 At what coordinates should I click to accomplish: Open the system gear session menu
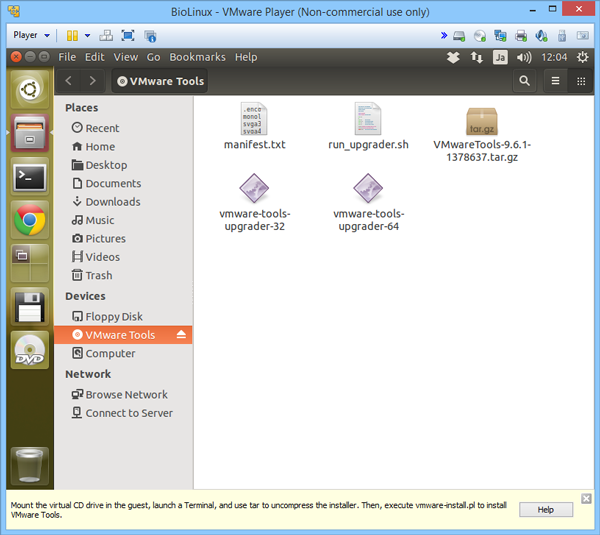(582, 57)
